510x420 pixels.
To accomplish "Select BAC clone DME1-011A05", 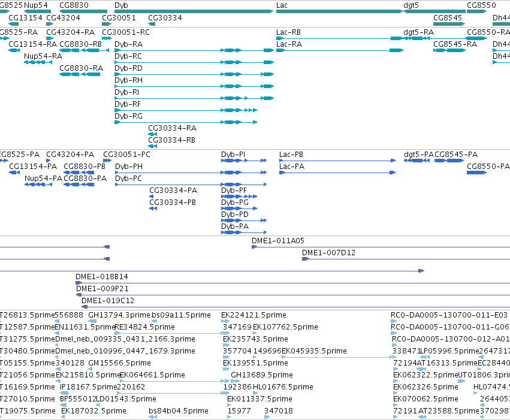I will 278,241.
